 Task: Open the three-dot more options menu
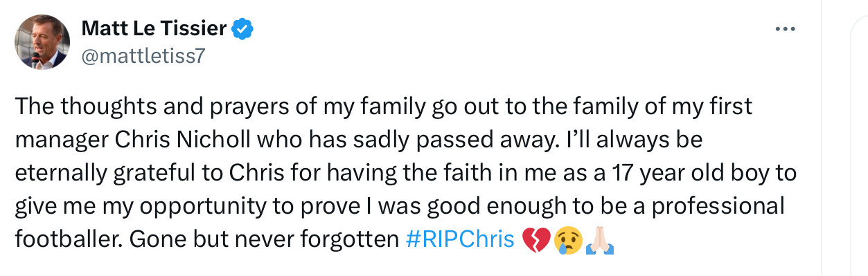785,29
